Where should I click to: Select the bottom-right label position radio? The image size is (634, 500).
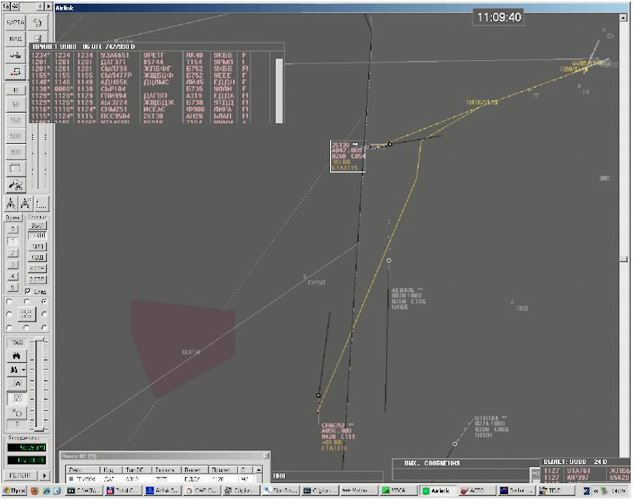(44, 327)
